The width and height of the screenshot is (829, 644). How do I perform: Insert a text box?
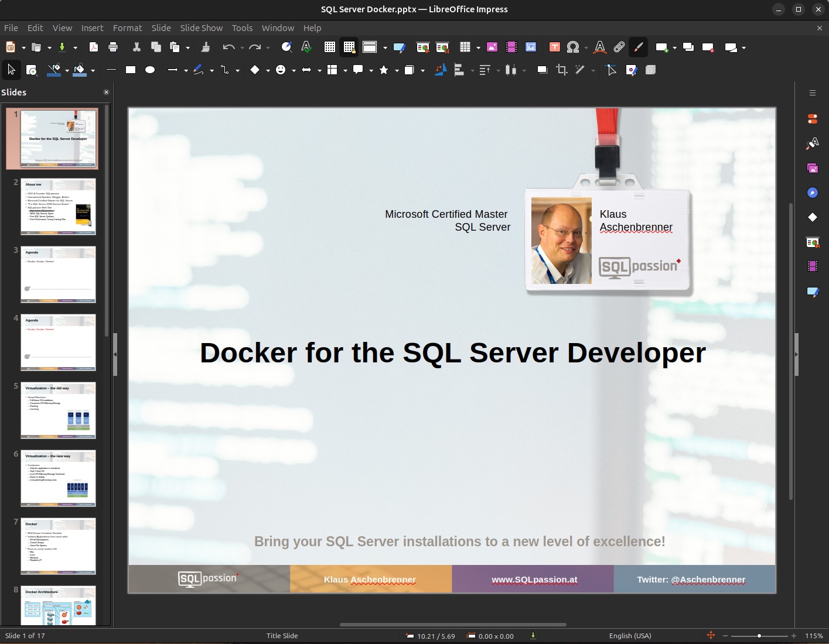(554, 47)
